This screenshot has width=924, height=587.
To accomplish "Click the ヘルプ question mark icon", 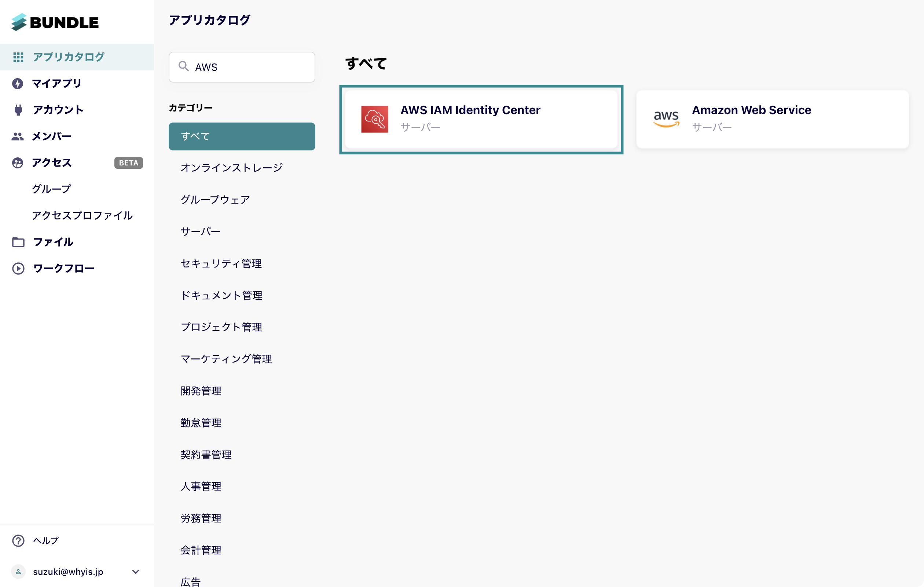I will (x=18, y=541).
